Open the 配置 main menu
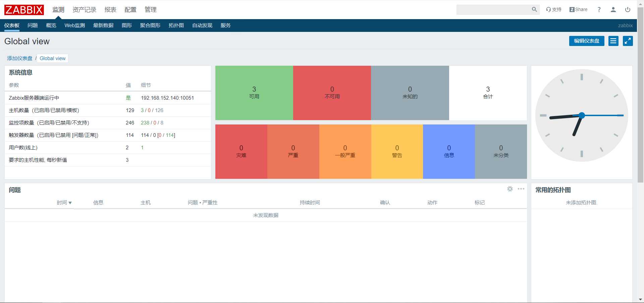644x303 pixels. [130, 10]
